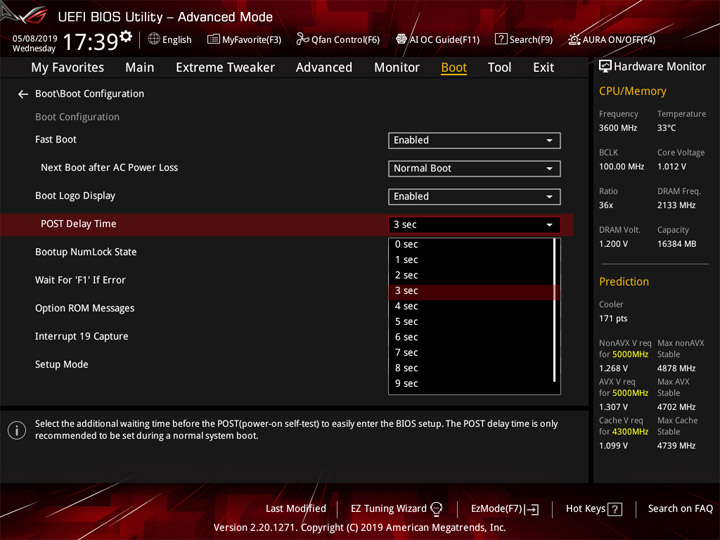Open the Search on FAQ link
The width and height of the screenshot is (720, 540).
coord(680,509)
